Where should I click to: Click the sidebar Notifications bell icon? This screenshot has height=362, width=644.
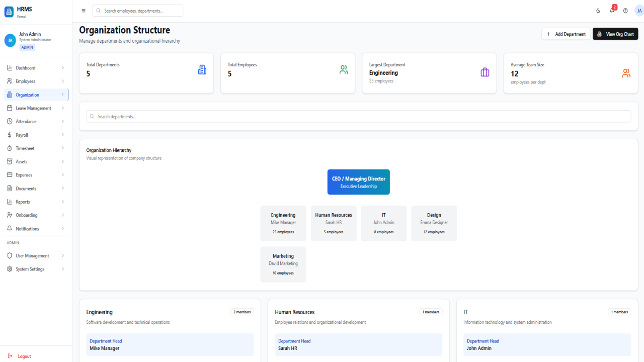[x=10, y=229]
